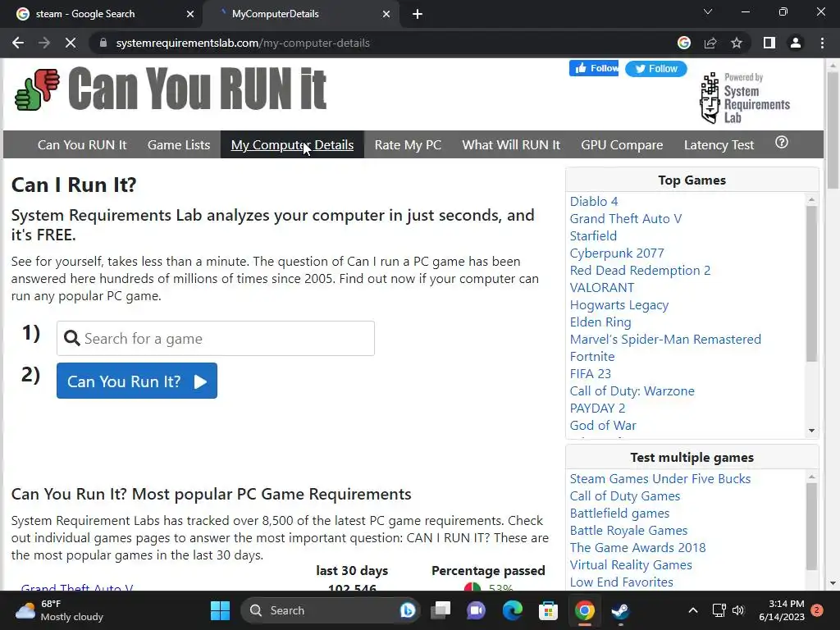Open Chrome's three-dot menu
The width and height of the screenshot is (840, 630).
822,43
